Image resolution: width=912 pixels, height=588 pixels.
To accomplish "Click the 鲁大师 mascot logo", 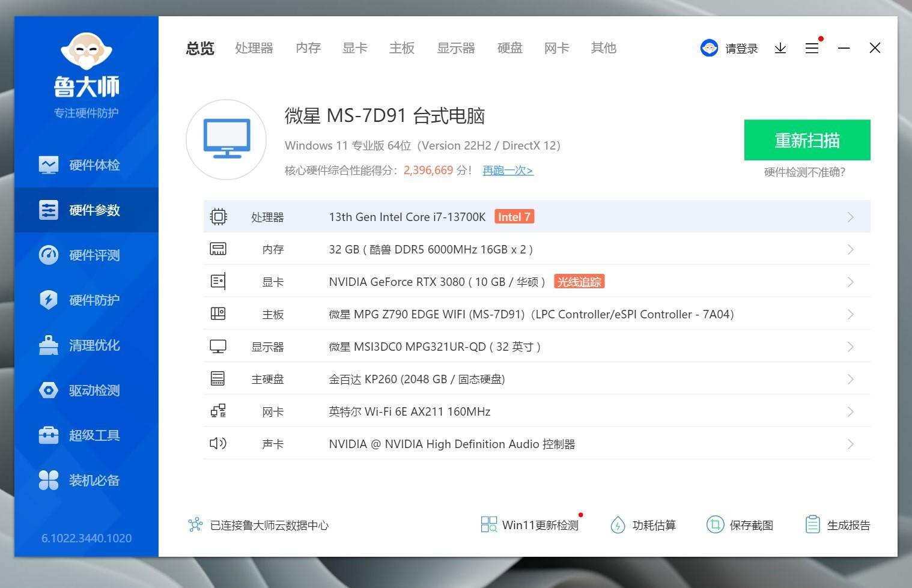I will click(x=87, y=52).
